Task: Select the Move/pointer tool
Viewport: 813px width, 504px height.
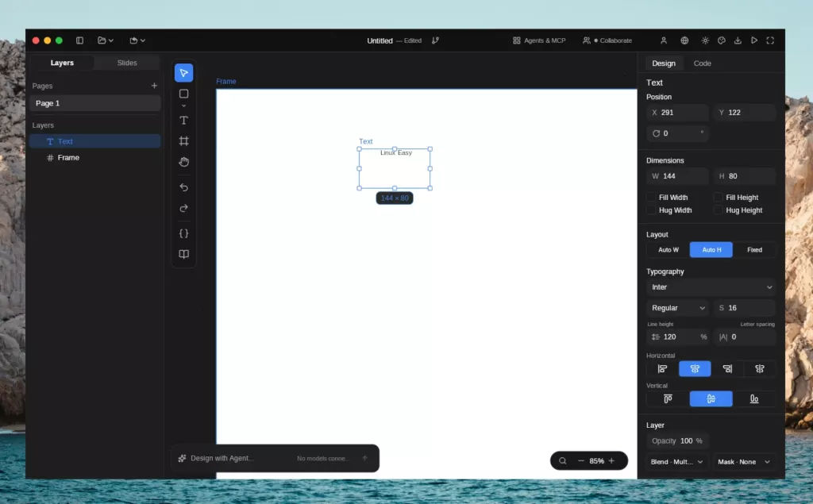Action: [x=183, y=73]
